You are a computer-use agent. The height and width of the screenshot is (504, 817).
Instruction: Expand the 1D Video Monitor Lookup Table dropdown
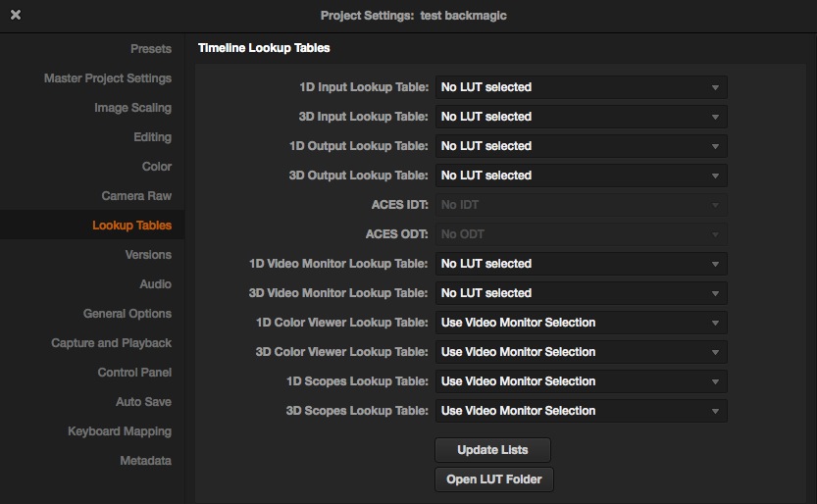[581, 264]
